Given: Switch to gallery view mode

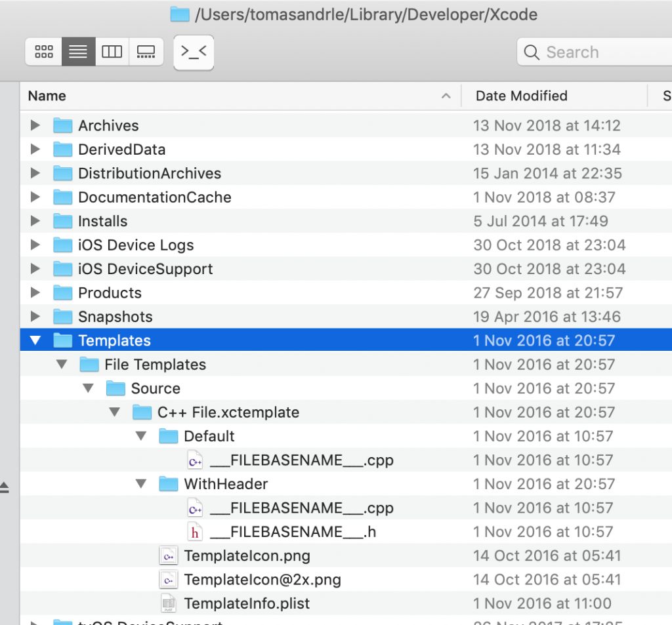Looking at the screenshot, I should (x=146, y=52).
